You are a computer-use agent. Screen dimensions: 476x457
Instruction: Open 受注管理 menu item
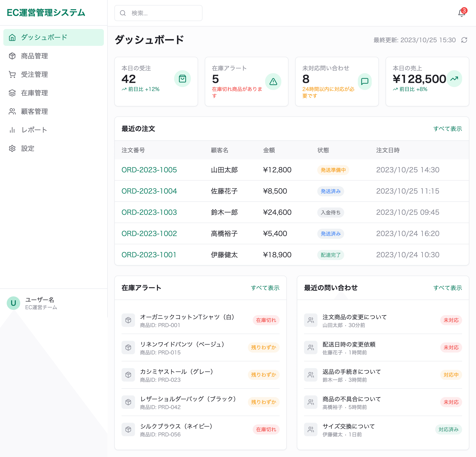click(53, 74)
